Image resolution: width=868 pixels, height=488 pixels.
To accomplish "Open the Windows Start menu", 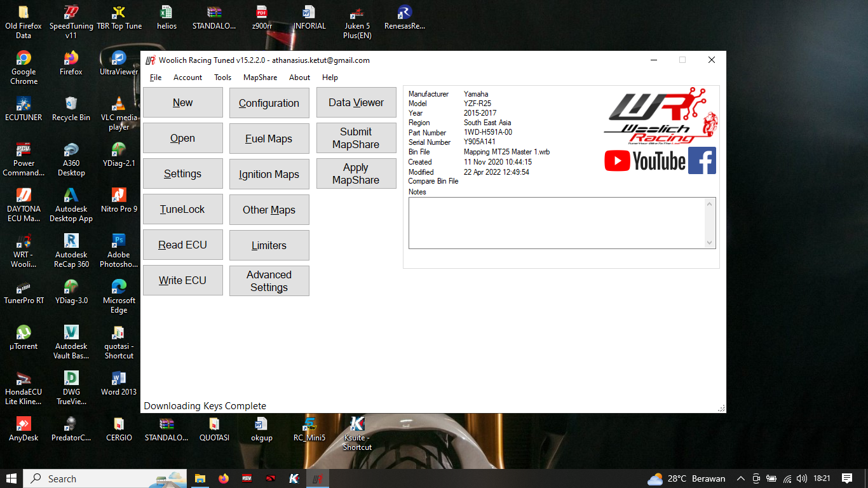I will (11, 478).
